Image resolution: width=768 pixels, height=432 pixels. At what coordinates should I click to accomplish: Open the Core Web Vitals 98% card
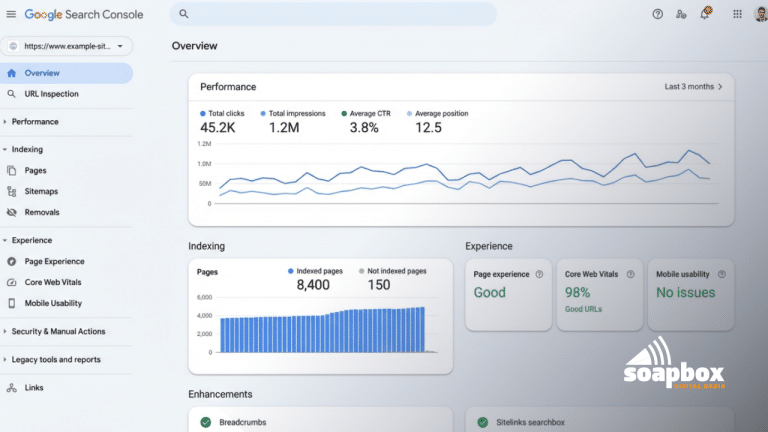tap(600, 294)
